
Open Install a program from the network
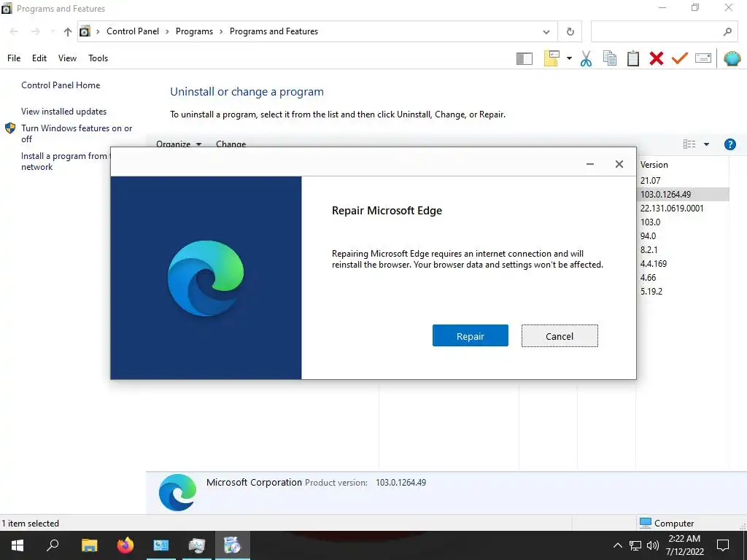coord(65,161)
